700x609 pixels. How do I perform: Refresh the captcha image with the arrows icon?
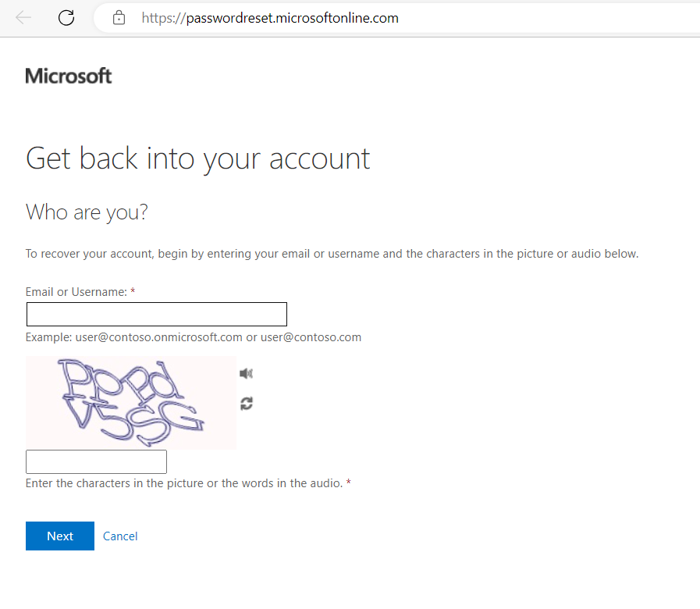[x=247, y=404]
